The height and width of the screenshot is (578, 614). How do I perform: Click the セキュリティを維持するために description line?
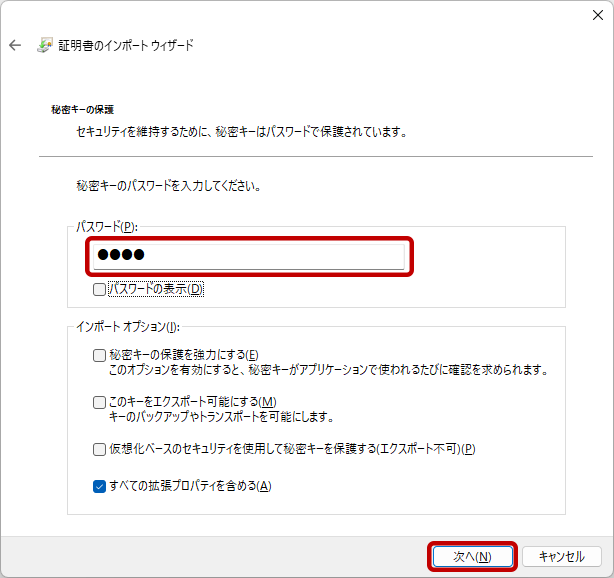(x=241, y=132)
